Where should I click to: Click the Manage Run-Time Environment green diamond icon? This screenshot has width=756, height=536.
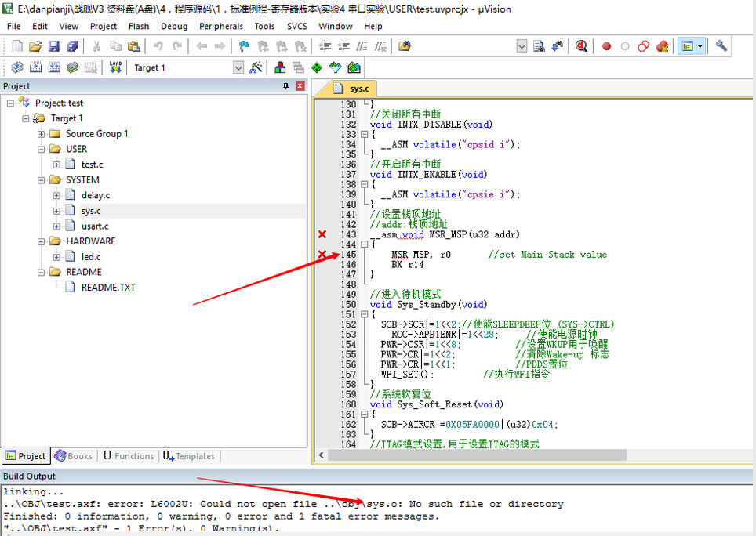pos(316,67)
